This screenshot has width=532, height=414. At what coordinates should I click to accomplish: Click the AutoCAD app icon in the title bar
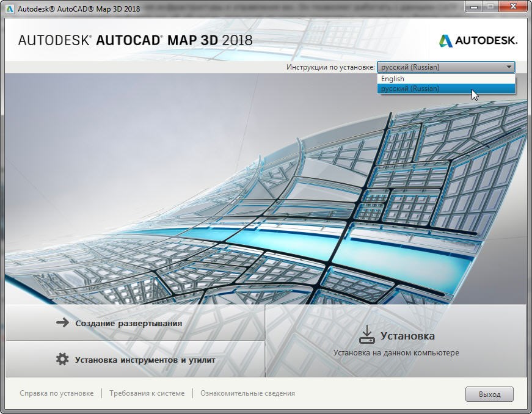[x=10, y=9]
